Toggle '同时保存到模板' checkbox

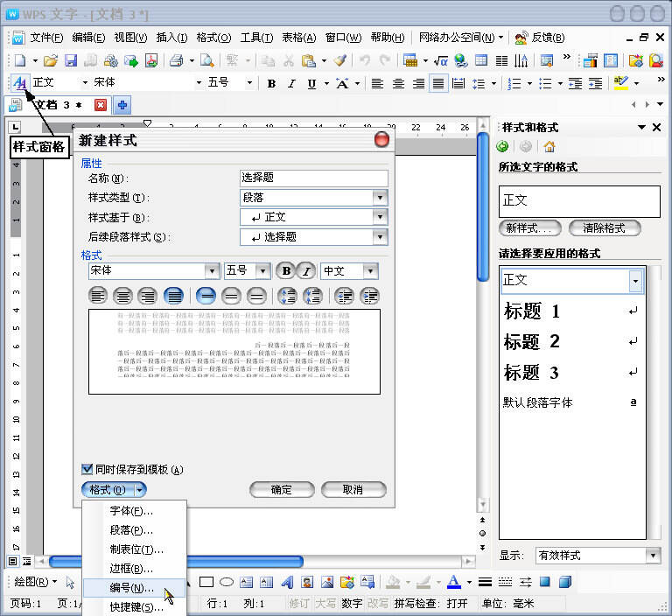[87, 469]
